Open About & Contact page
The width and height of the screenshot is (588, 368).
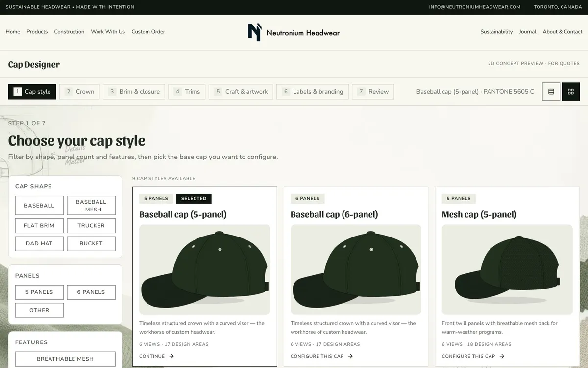pyautogui.click(x=563, y=32)
